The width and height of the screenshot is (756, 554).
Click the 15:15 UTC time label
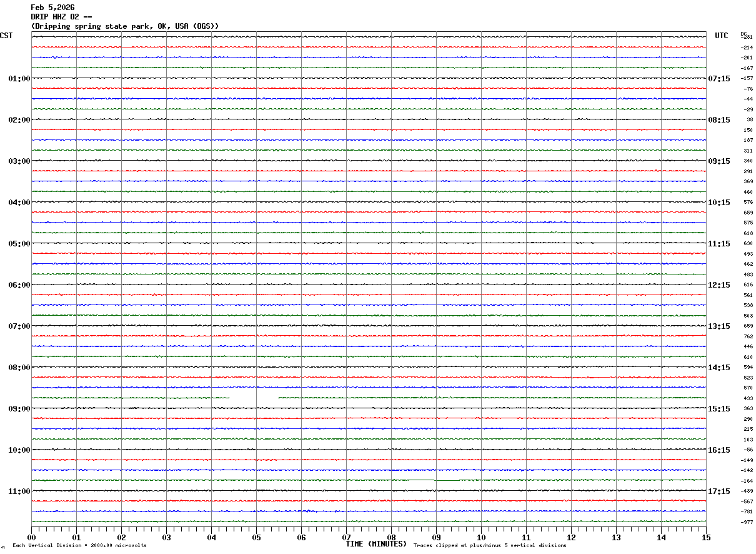point(719,409)
